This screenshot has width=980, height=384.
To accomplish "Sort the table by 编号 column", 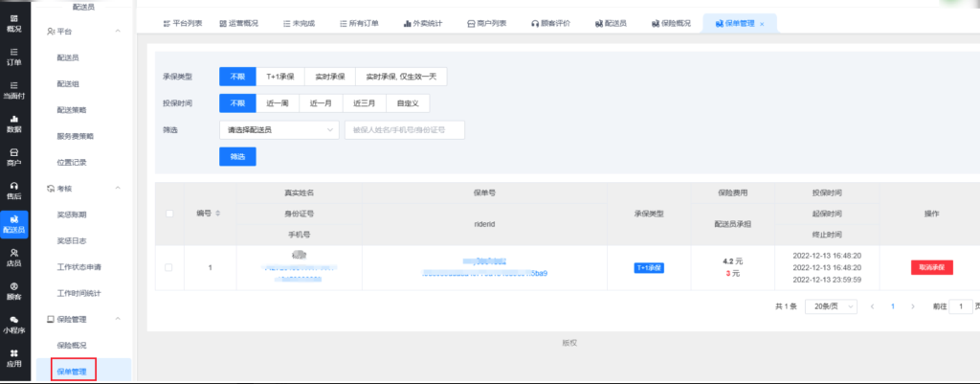I will [x=216, y=213].
